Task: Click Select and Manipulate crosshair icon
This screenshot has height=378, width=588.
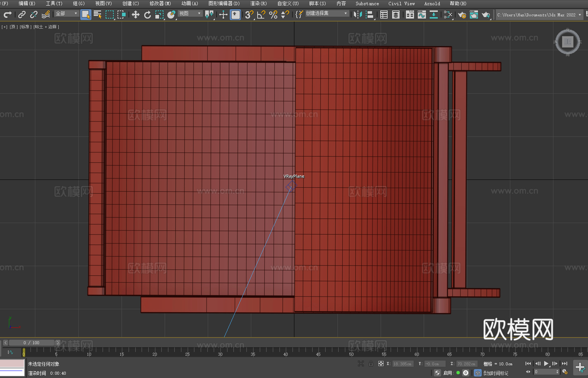Action: click(x=223, y=14)
